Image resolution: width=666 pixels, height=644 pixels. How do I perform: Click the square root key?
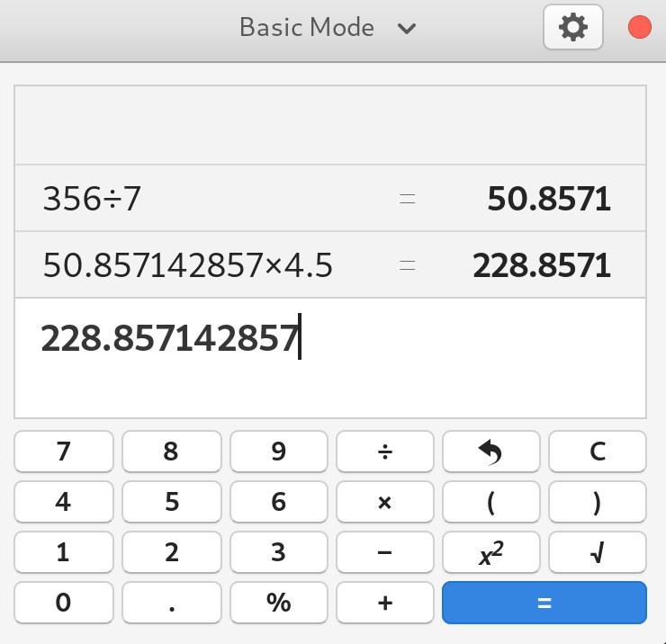pos(598,552)
